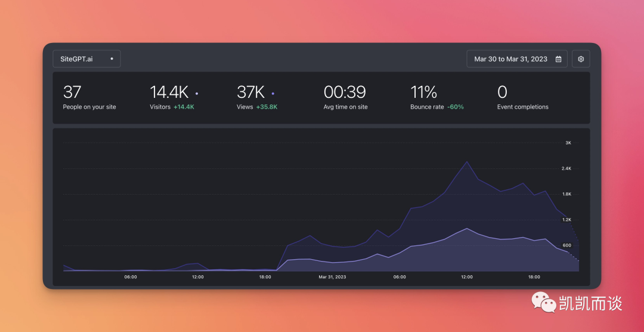Screen dimensions: 644x332
Task: Click the Mar 31, 2023 axis marker
Action: pos(332,277)
